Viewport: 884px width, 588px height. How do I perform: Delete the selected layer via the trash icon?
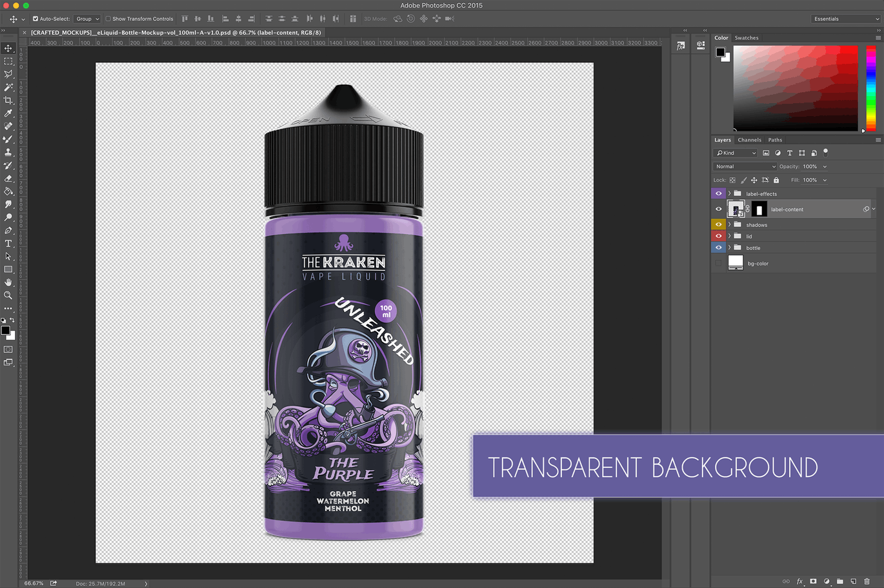(867, 581)
